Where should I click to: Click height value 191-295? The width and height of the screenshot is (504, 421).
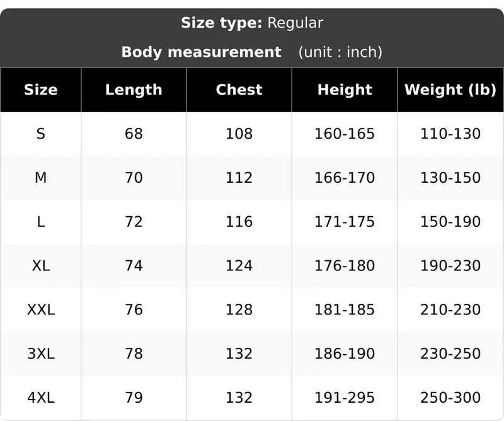345,398
